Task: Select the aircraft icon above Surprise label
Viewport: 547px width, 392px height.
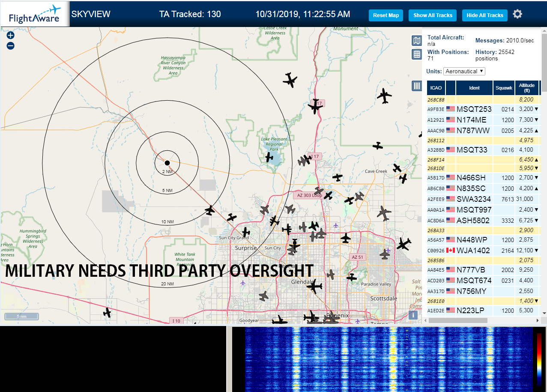Action: click(x=245, y=233)
